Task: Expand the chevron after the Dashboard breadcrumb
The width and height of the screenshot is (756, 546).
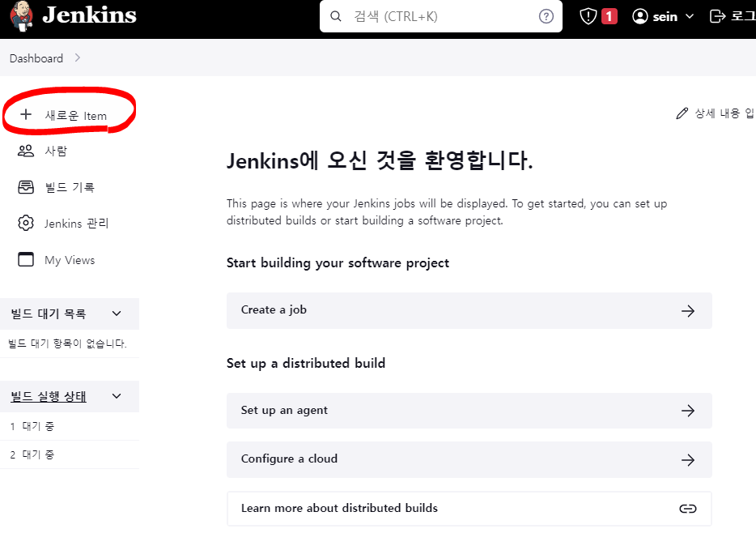Action: tap(78, 58)
